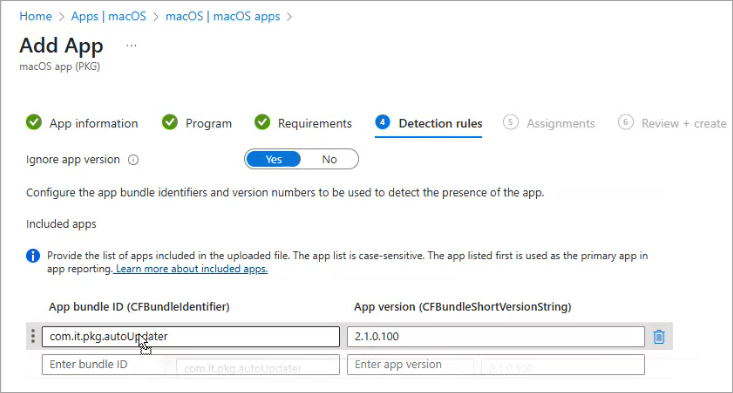Open Learn more about included apps link
733x393 pixels.
[192, 269]
